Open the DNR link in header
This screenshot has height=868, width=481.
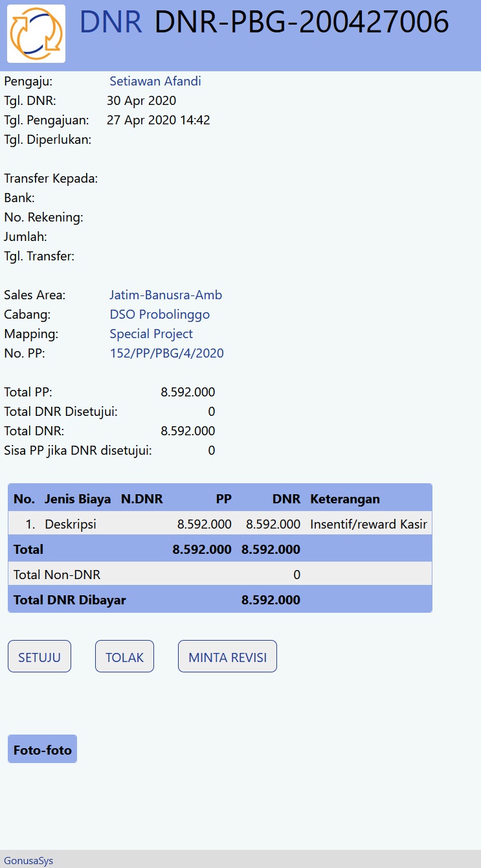coord(111,23)
